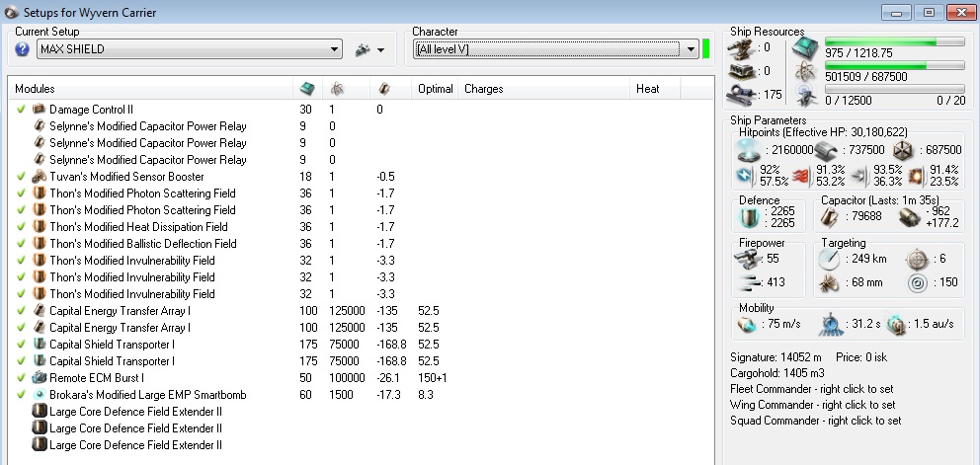Minimize the Setups for Wyvern Carrier window

tap(896, 13)
